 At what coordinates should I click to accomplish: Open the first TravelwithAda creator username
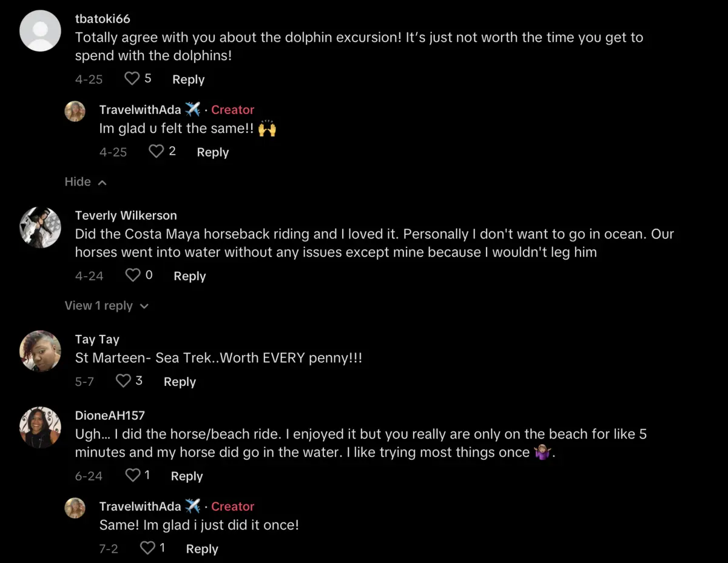click(x=140, y=110)
